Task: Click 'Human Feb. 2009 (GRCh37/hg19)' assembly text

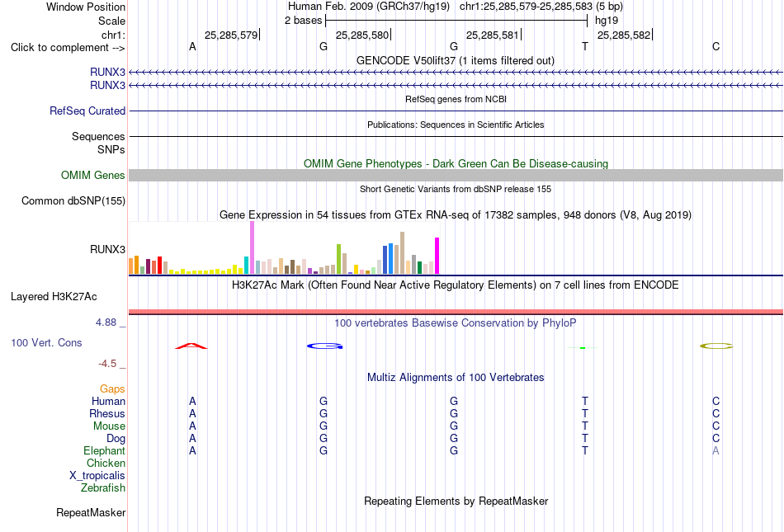Action: tap(369, 7)
